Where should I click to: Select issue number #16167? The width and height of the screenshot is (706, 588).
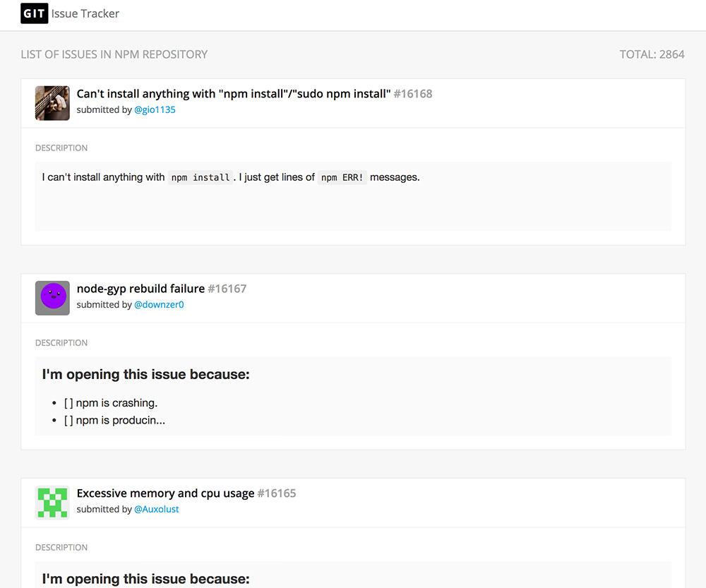pos(227,289)
